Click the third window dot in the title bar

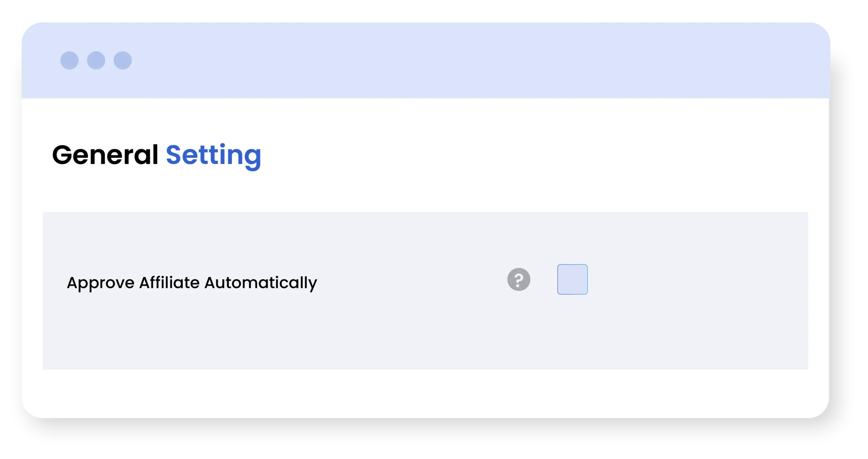coord(122,60)
